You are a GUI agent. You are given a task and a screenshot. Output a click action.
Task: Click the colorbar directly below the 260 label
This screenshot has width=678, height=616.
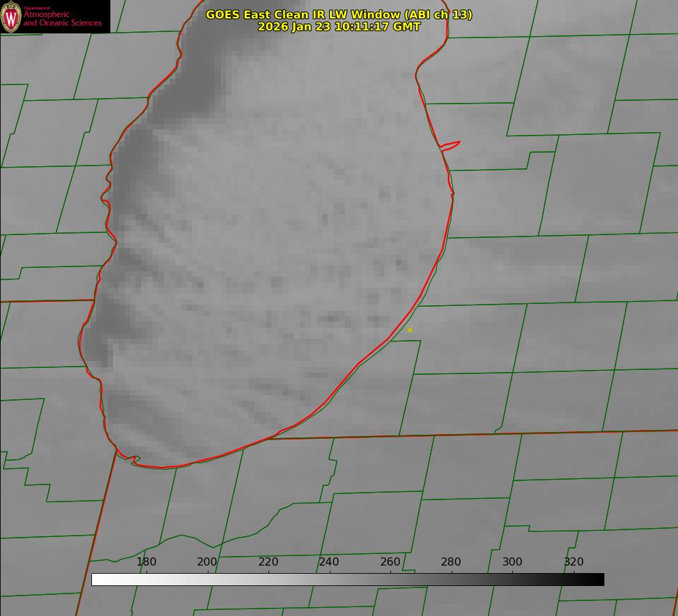click(x=390, y=579)
